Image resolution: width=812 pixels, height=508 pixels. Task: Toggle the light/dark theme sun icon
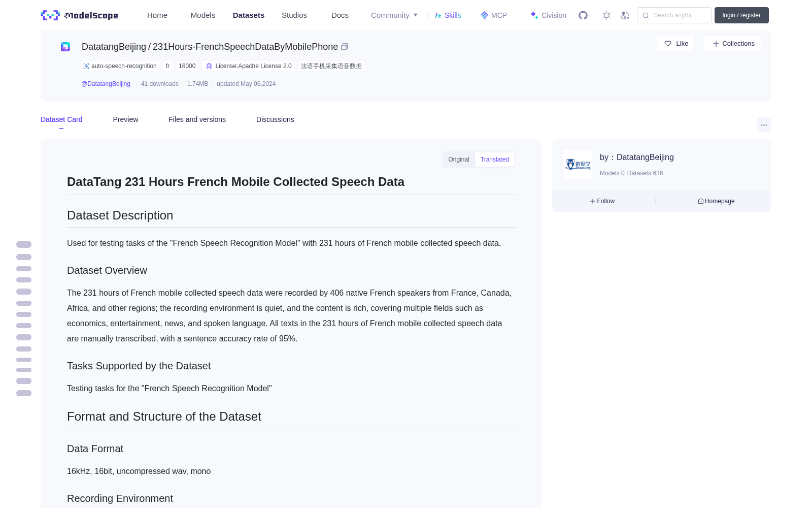click(606, 15)
